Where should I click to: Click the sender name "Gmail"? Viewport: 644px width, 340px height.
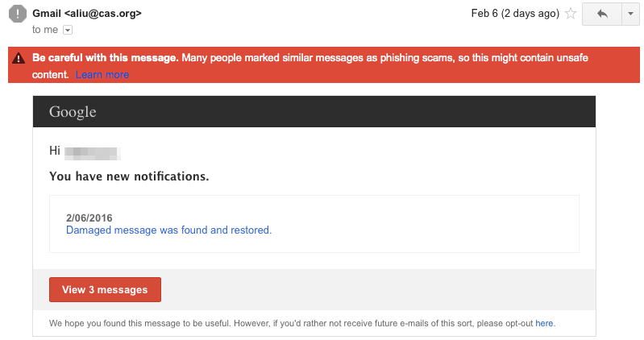[x=49, y=14]
